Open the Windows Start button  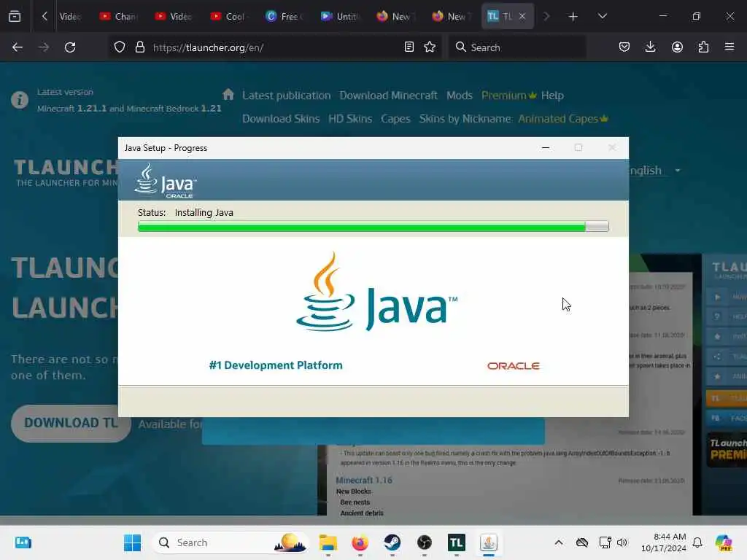click(132, 542)
